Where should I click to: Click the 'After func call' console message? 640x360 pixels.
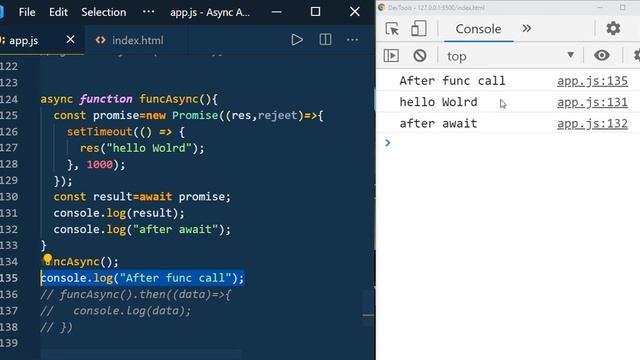tap(452, 81)
